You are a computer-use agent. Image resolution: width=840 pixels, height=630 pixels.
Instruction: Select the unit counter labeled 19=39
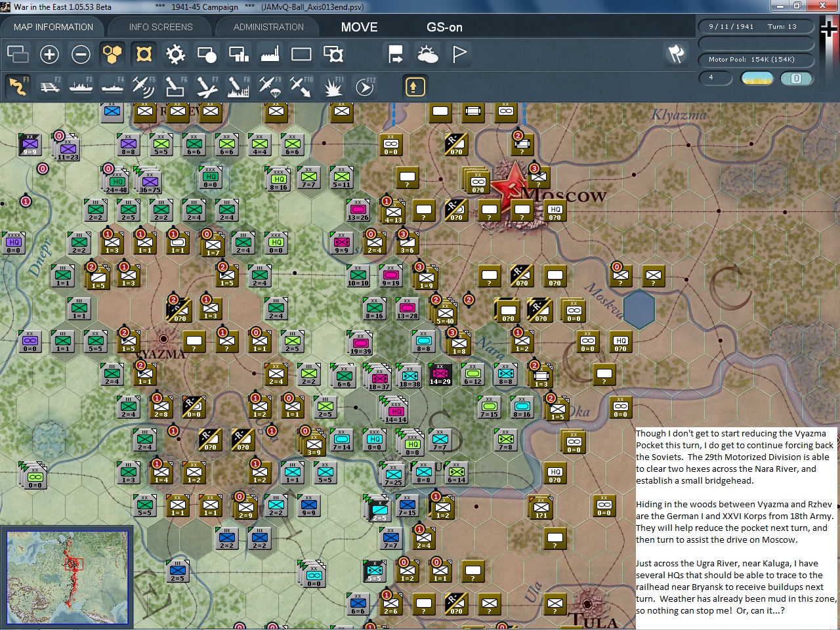(360, 343)
